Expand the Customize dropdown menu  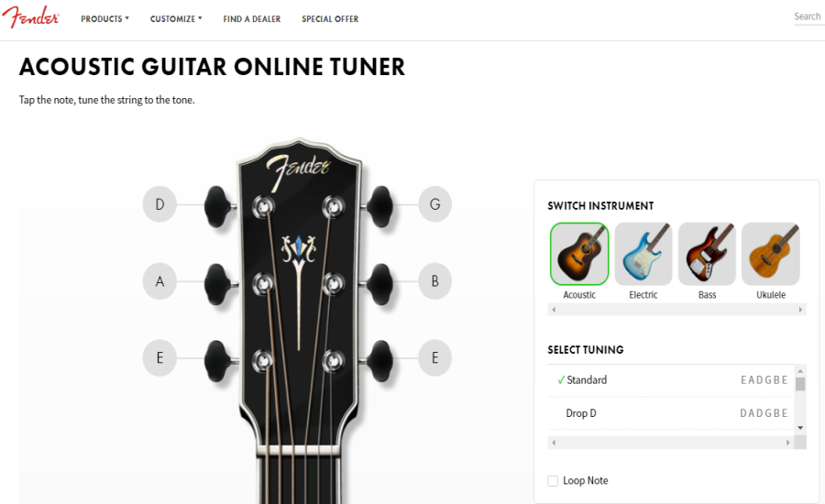pyautogui.click(x=176, y=19)
